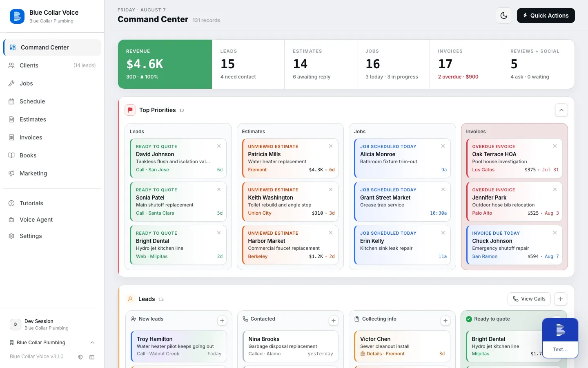This screenshot has height=368, width=588.
Task: Open Jennifer Park overdue invoice
Action: pyautogui.click(x=514, y=202)
